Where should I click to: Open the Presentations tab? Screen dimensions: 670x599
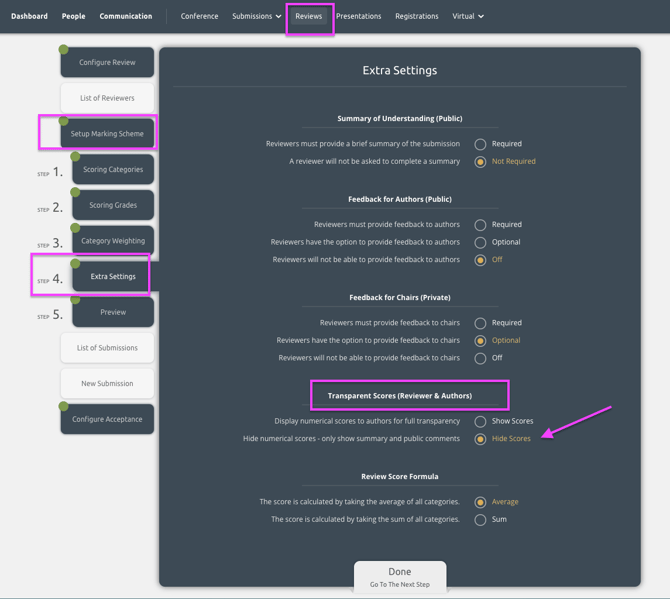(x=358, y=16)
